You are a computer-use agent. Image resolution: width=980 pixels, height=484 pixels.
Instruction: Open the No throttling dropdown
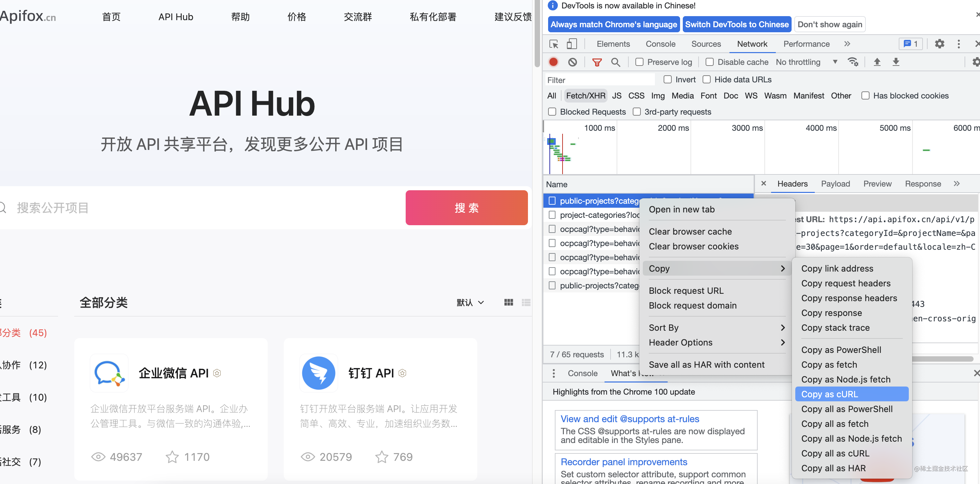(806, 62)
